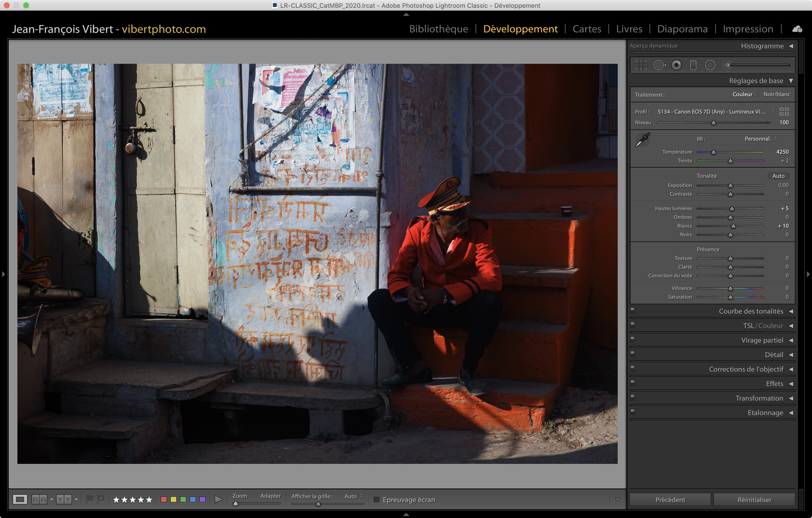
Task: Select the Crop Overlay tool
Action: tap(641, 65)
